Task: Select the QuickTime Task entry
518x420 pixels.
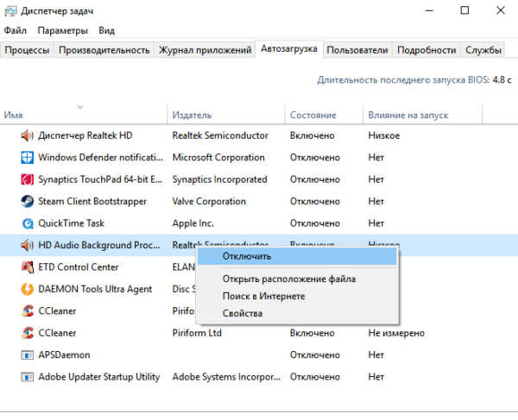Action: (x=71, y=223)
